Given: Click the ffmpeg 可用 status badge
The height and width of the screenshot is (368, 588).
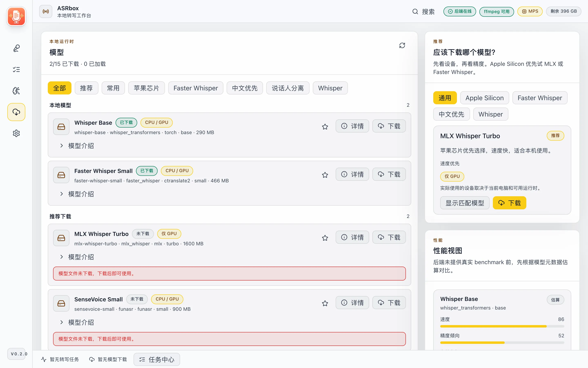Looking at the screenshot, I should click(x=497, y=12).
